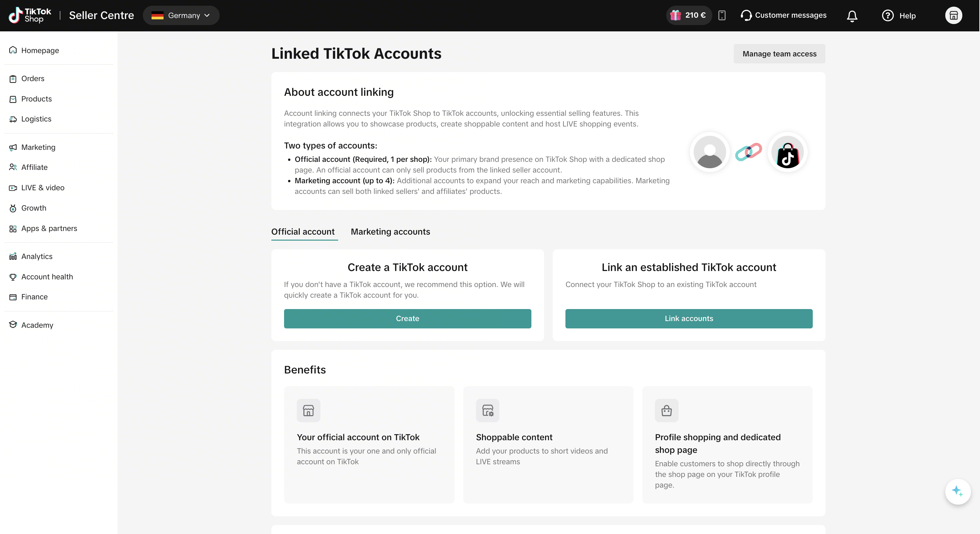980x534 pixels.
Task: Open the AI assistant sparkle button
Action: coord(958,491)
